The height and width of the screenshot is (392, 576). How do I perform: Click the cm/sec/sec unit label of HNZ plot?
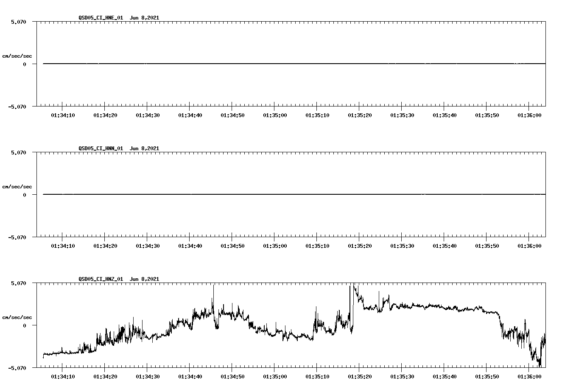pyautogui.click(x=17, y=317)
